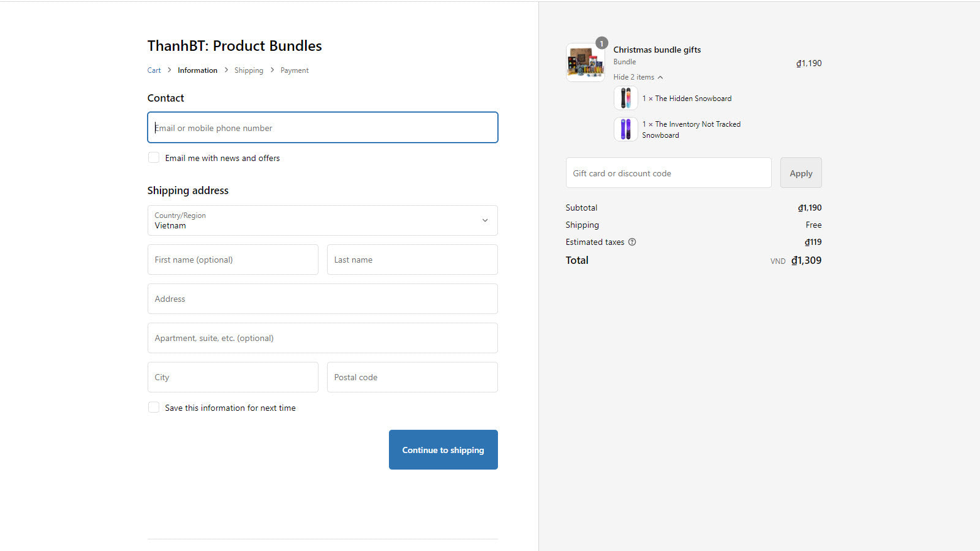Click the quantity badge on bundle image
The height and width of the screenshot is (551, 980).
click(601, 43)
